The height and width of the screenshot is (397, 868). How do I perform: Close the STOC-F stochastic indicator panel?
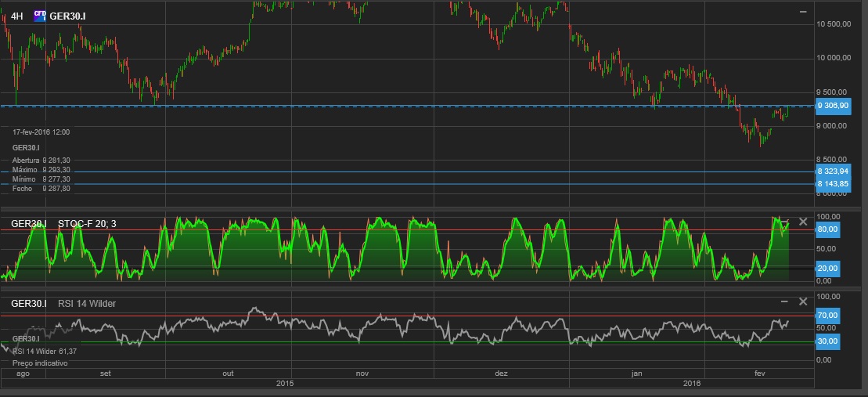click(x=802, y=222)
